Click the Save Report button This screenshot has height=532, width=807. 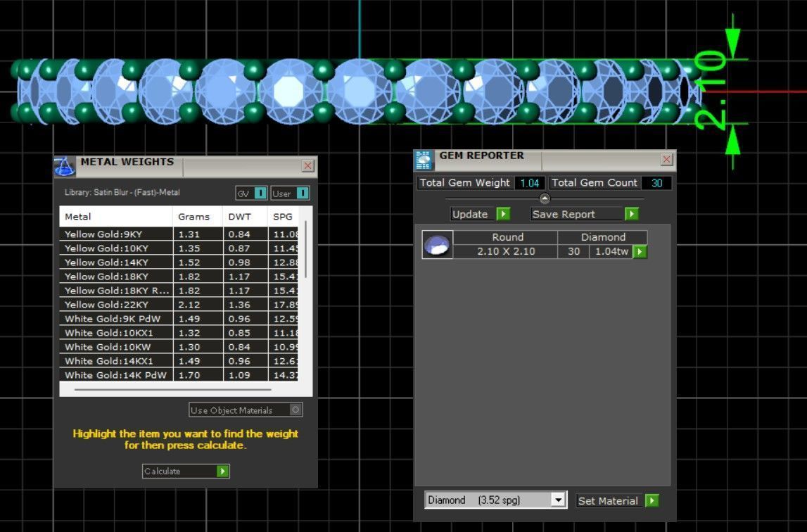(x=584, y=214)
